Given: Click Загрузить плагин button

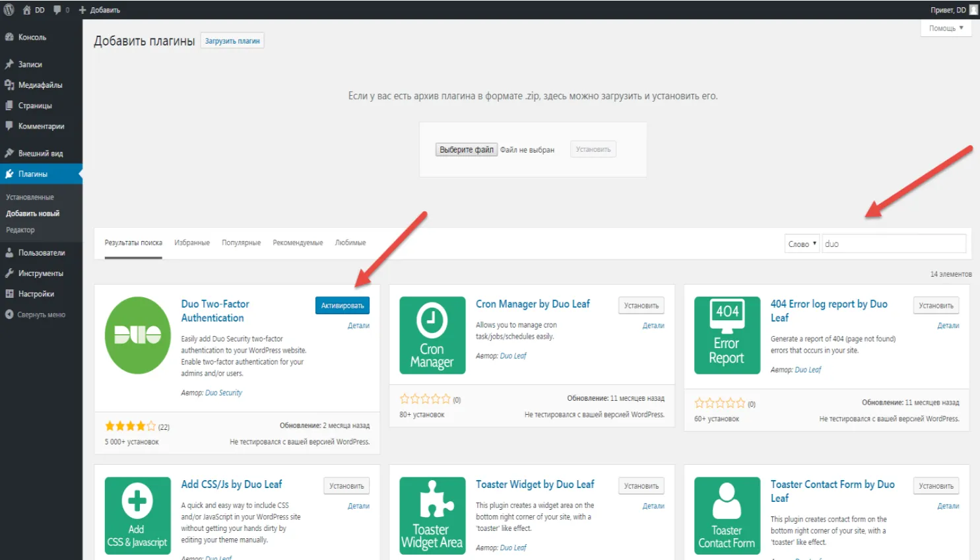Looking at the screenshot, I should 232,41.
